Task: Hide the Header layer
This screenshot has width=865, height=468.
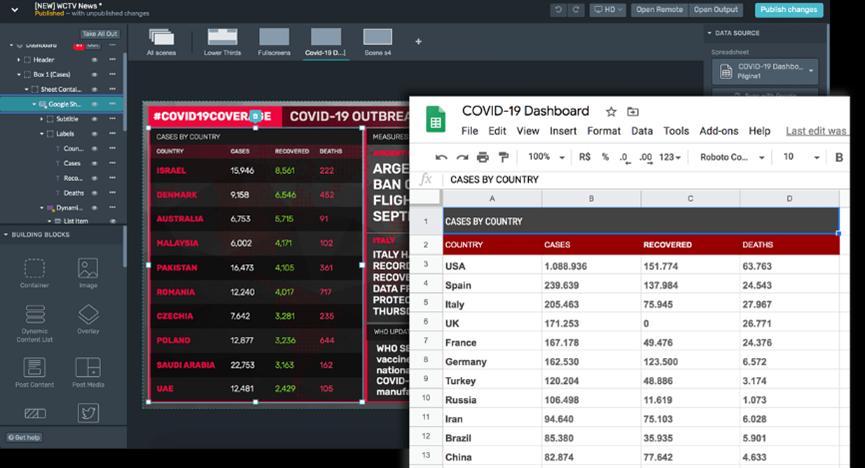Action: [x=94, y=60]
